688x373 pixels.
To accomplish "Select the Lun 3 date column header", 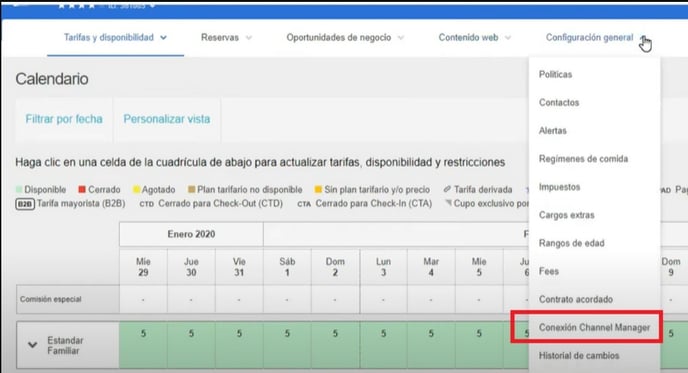I will 383,267.
